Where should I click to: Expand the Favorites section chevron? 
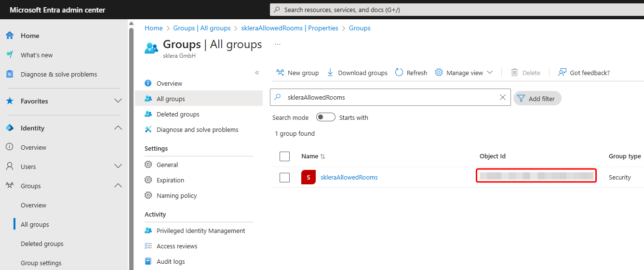(118, 101)
